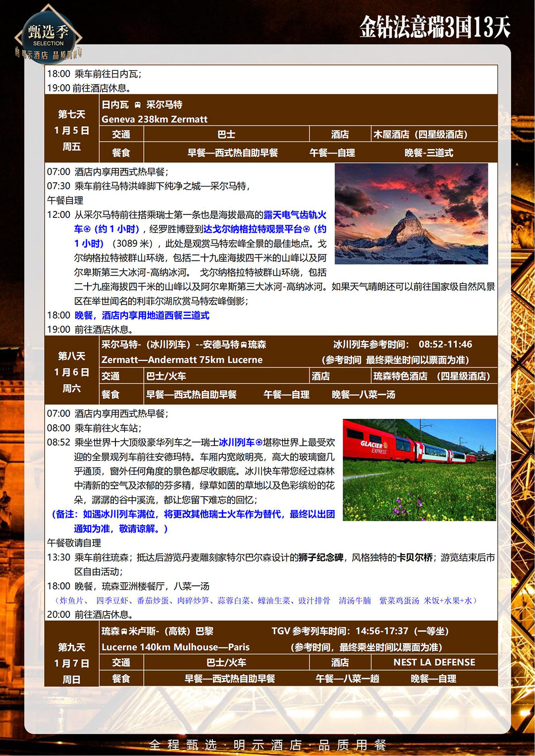
Task: Open the Matterhorn sunset mountain photo
Action: [x=411, y=214]
